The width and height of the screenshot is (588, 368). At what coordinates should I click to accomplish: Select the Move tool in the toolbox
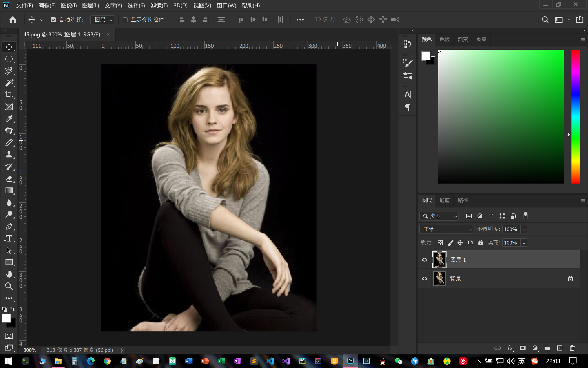click(9, 47)
